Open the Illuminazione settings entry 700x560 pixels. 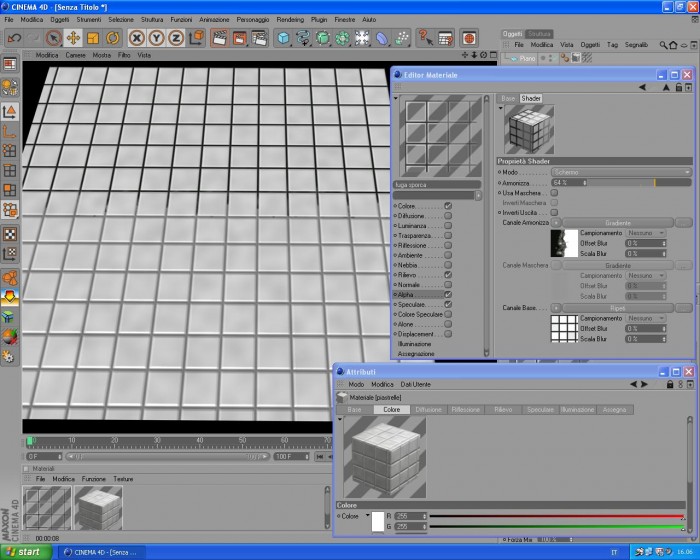pyautogui.click(x=414, y=344)
